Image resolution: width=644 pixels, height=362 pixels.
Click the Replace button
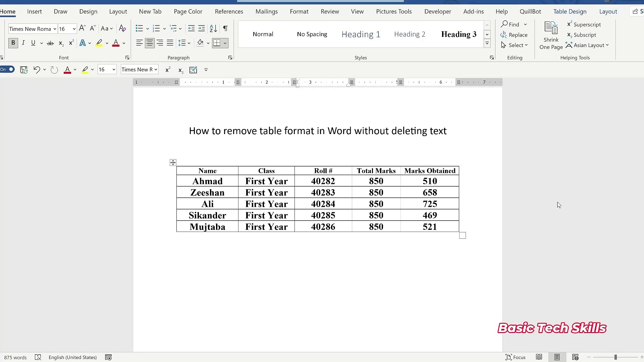click(514, 35)
